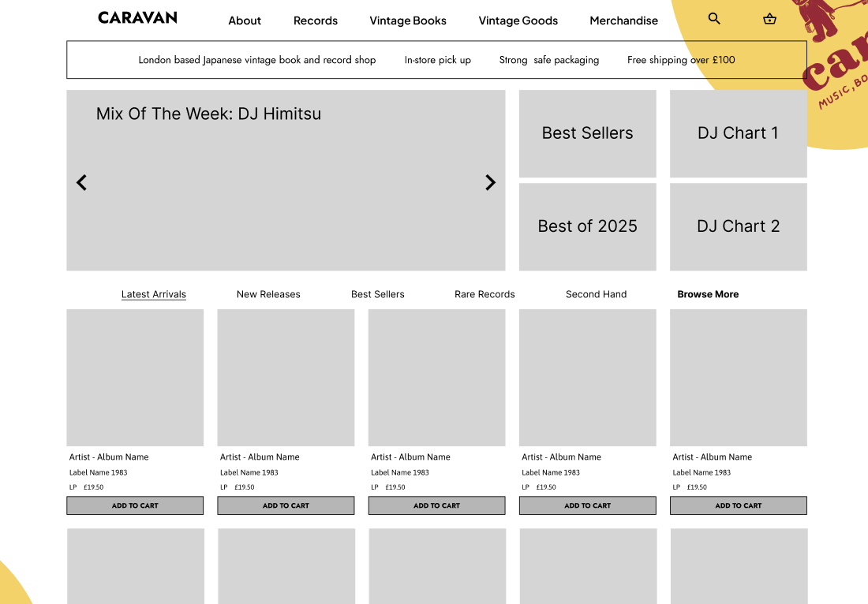
Task: Open the Best of 2025 tile
Action: point(588,227)
